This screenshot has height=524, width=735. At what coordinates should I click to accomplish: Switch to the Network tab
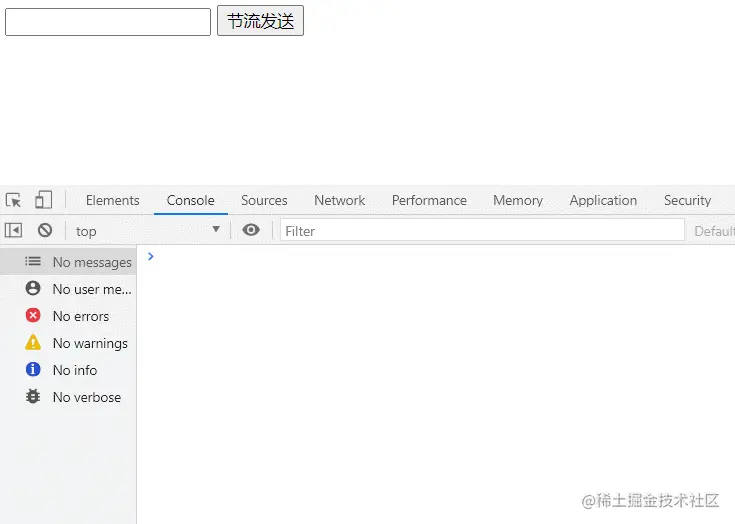[x=339, y=200]
